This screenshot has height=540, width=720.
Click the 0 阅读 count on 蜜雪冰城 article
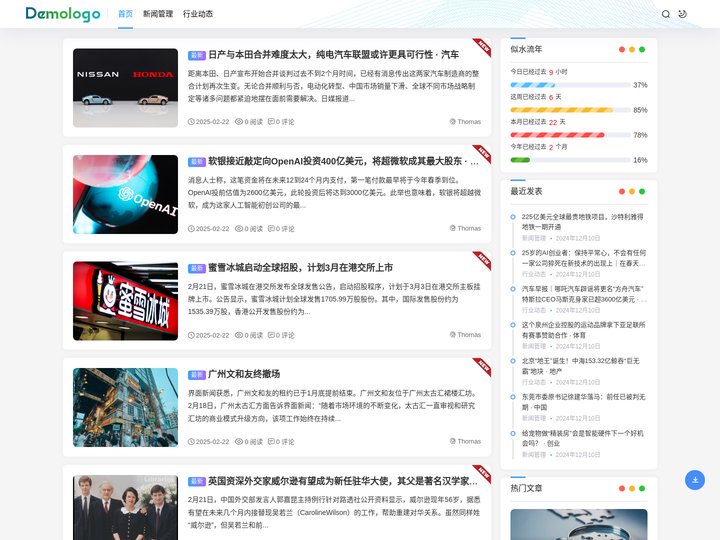[253, 335]
